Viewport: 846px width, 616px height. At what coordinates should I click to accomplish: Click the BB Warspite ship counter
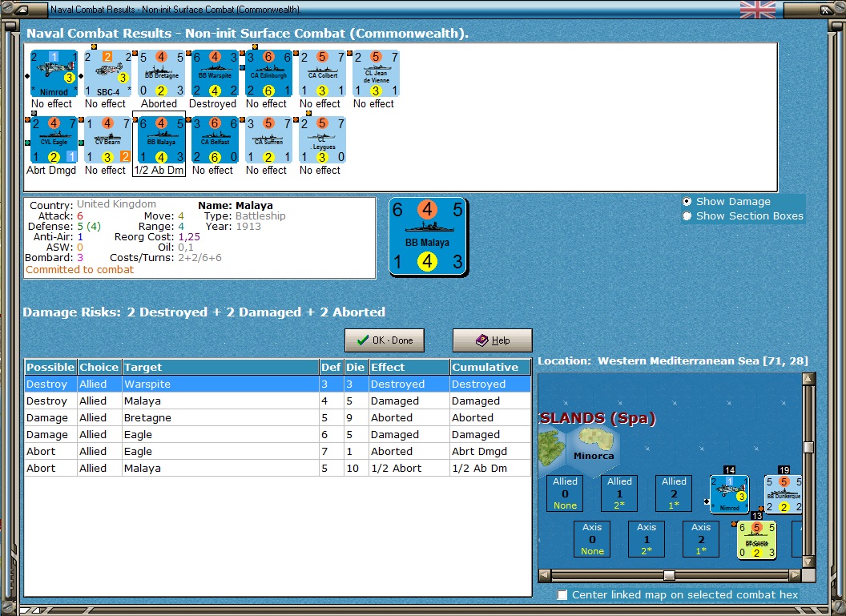click(215, 74)
